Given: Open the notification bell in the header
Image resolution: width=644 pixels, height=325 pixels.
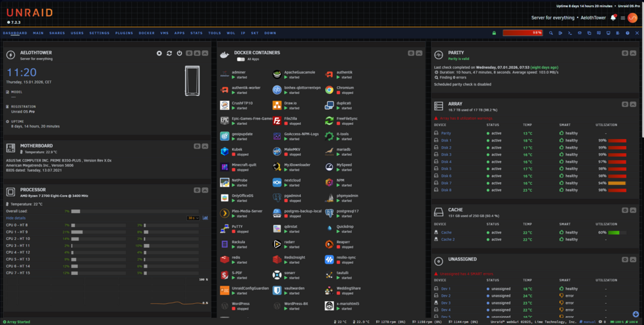Looking at the screenshot, I should coord(613,17).
